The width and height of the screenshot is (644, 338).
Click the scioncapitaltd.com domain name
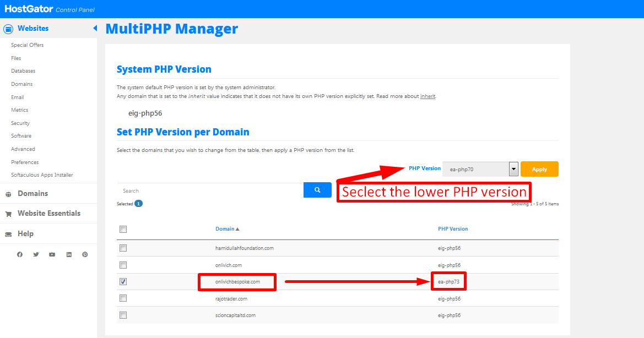coord(235,315)
